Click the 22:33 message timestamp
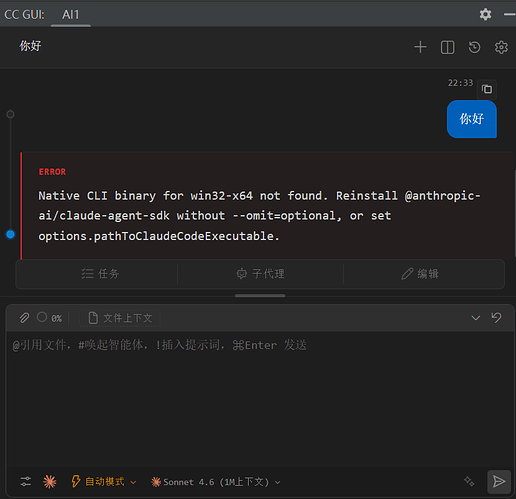 (x=460, y=83)
